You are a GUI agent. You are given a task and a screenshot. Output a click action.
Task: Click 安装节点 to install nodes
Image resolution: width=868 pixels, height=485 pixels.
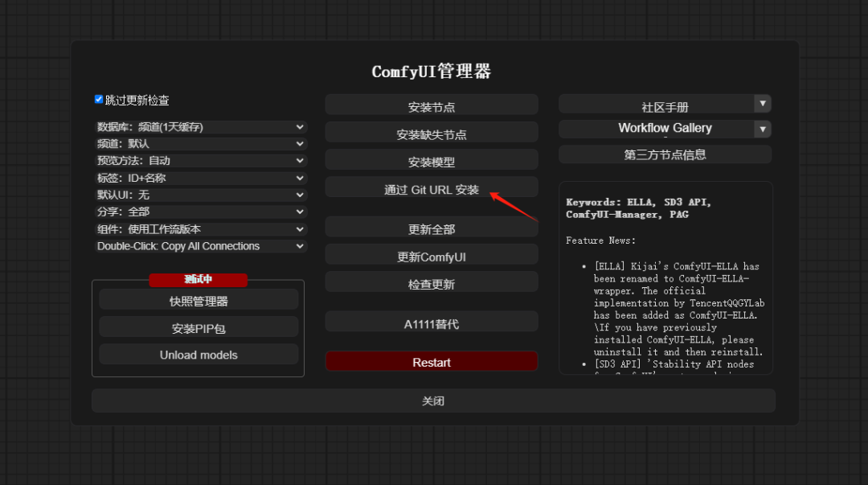pos(432,104)
